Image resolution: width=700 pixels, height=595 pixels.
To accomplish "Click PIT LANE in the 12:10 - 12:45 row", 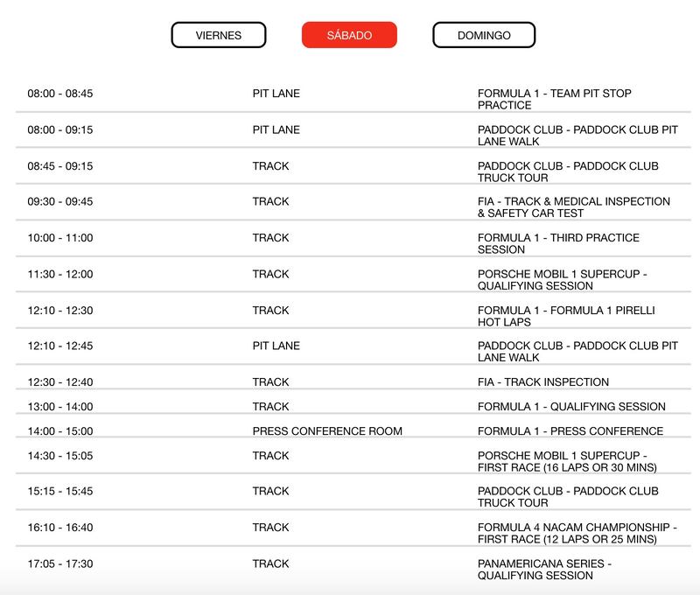I will point(276,346).
